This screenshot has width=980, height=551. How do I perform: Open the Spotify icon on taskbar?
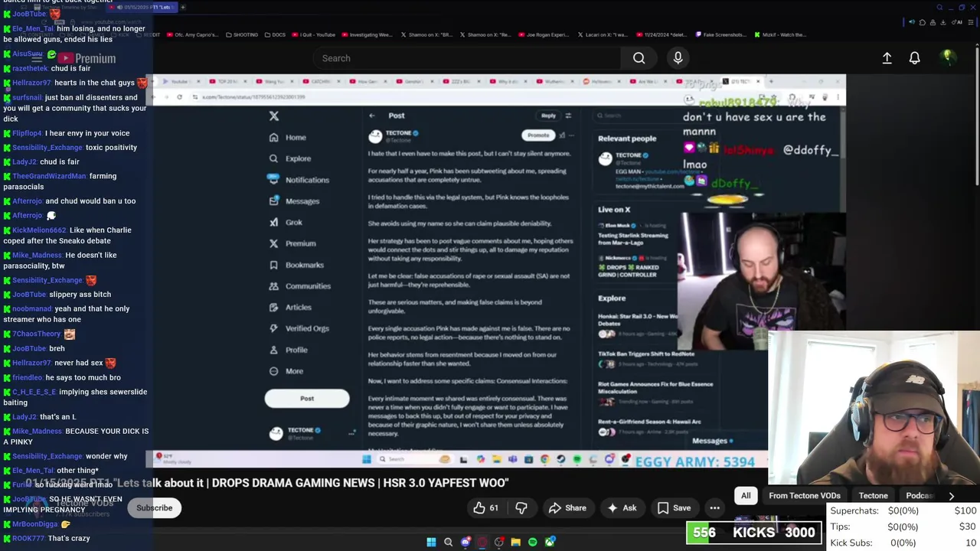(532, 542)
